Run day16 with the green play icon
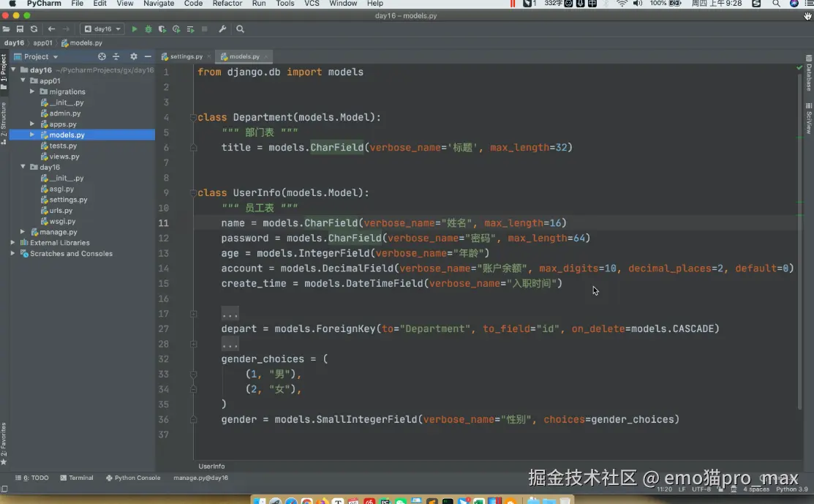 pos(135,29)
